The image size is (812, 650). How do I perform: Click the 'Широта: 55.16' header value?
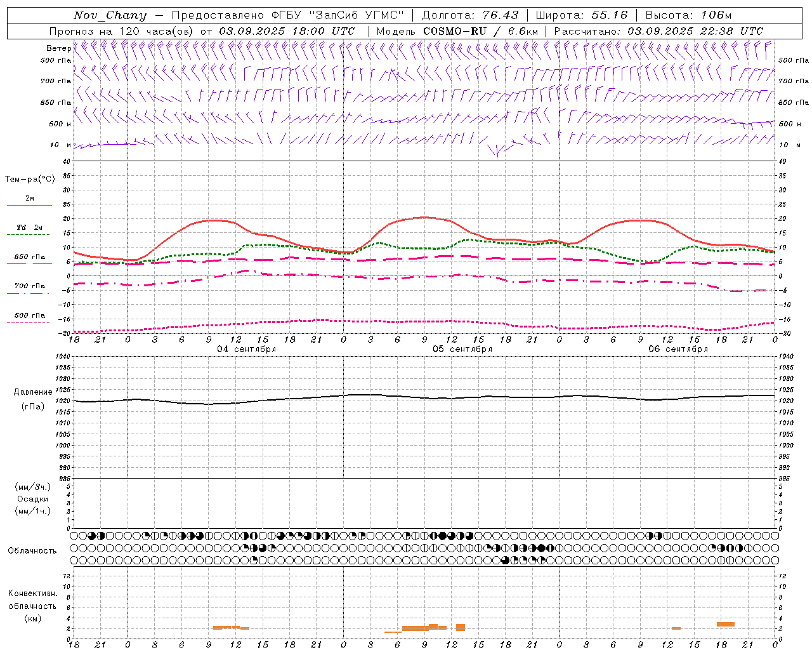point(582,15)
